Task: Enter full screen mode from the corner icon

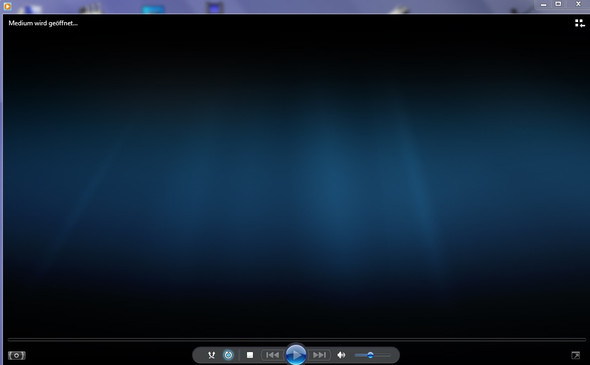Action: point(576,355)
